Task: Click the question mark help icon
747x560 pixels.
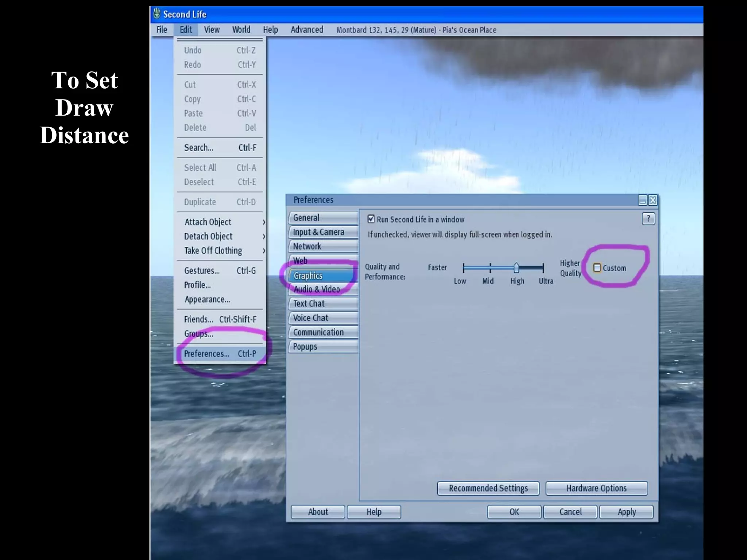Action: pyautogui.click(x=648, y=219)
